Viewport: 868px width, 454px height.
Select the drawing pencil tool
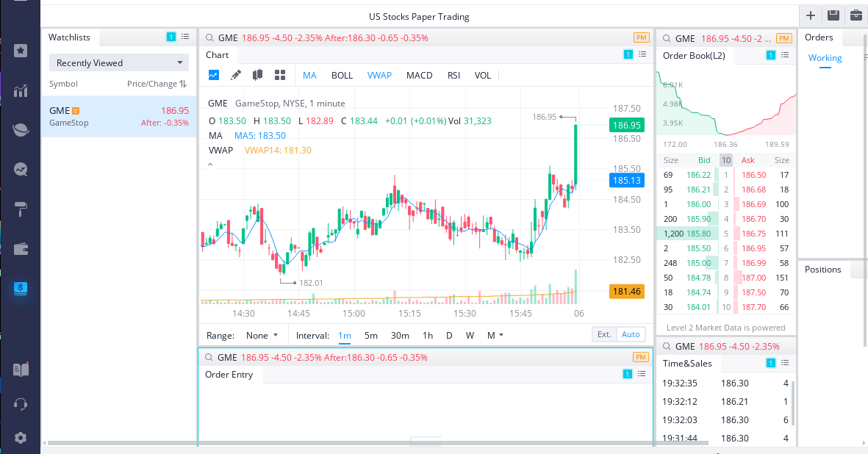236,75
